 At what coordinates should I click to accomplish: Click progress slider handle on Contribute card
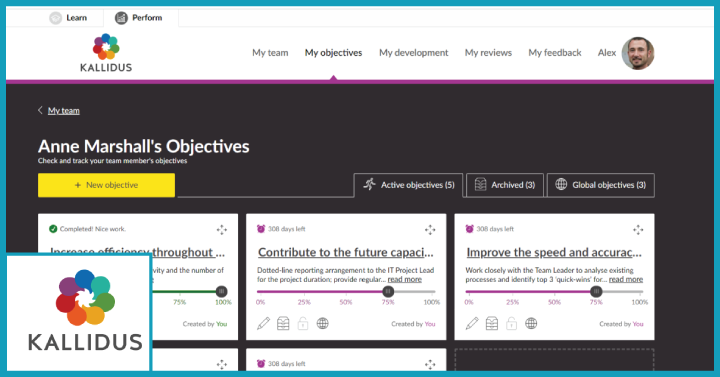click(388, 291)
